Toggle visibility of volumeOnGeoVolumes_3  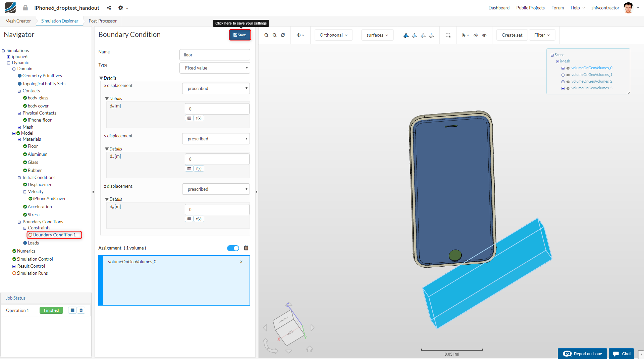point(568,88)
